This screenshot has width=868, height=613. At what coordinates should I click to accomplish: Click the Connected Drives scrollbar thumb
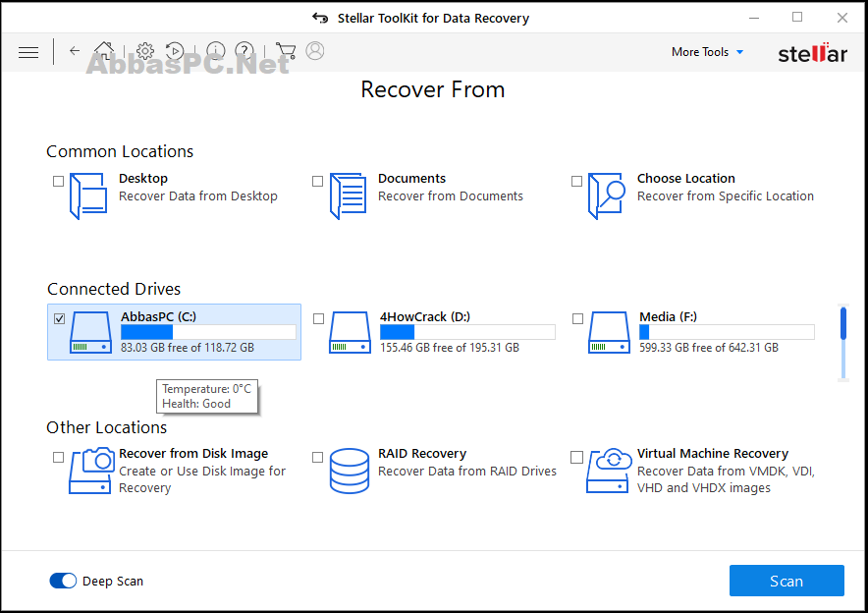(843, 323)
